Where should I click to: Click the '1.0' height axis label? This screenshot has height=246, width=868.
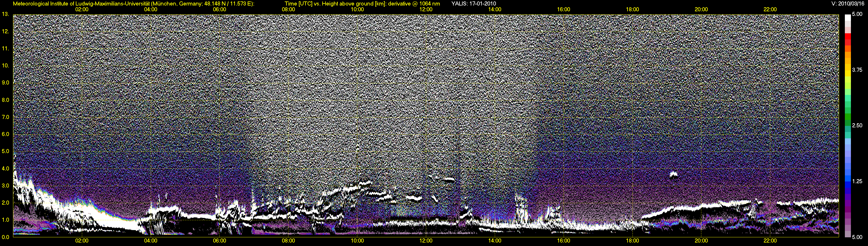click(5, 220)
